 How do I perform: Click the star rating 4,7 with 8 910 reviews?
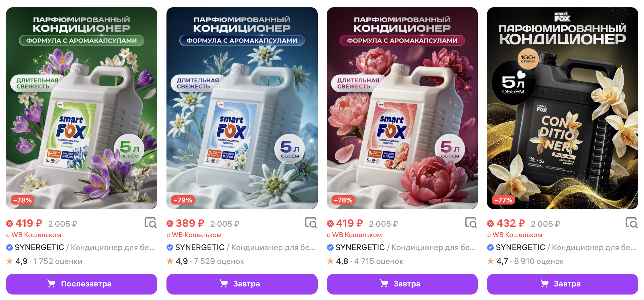coord(525,261)
